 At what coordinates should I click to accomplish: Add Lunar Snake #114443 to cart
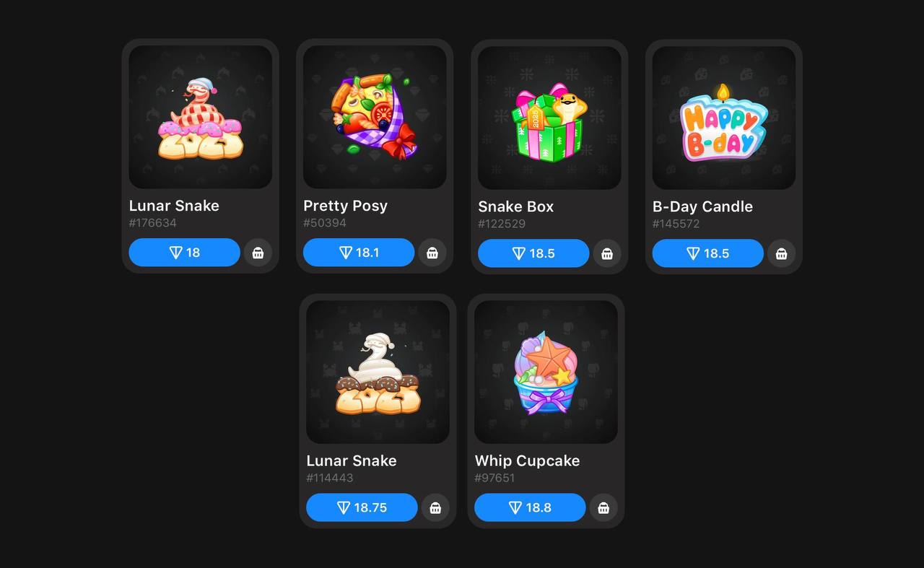(435, 507)
